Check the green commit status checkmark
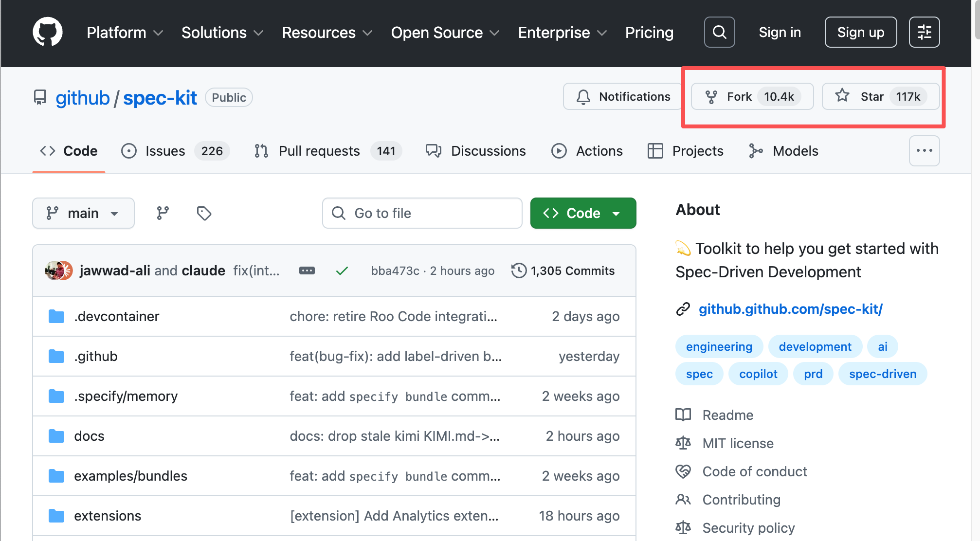This screenshot has width=980, height=541. point(342,270)
